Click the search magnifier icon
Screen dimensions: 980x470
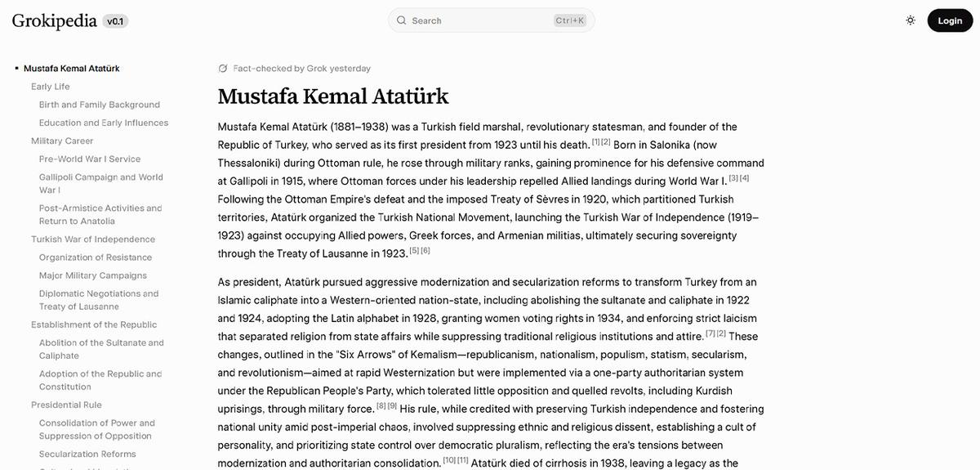pyautogui.click(x=401, y=20)
